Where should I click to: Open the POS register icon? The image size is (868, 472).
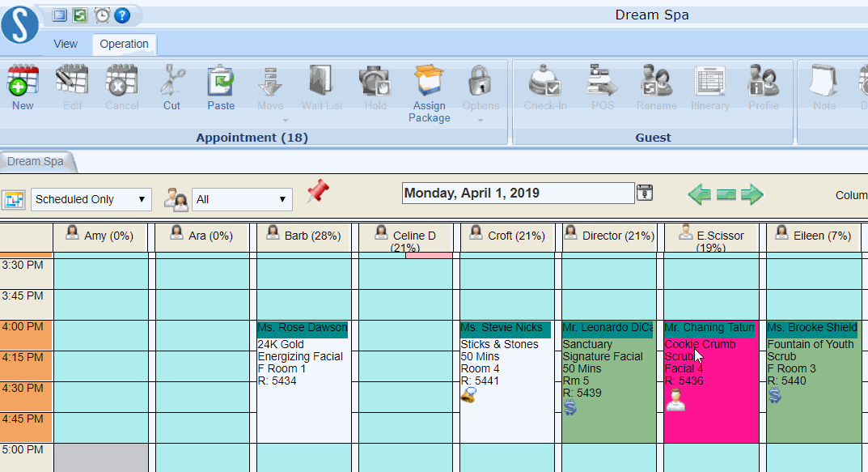point(603,81)
